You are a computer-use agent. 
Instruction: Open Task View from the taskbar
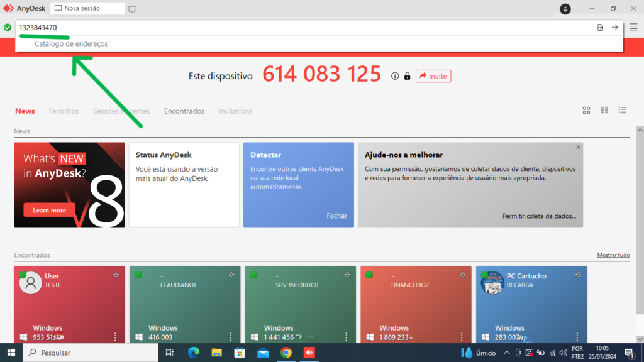pos(169,353)
